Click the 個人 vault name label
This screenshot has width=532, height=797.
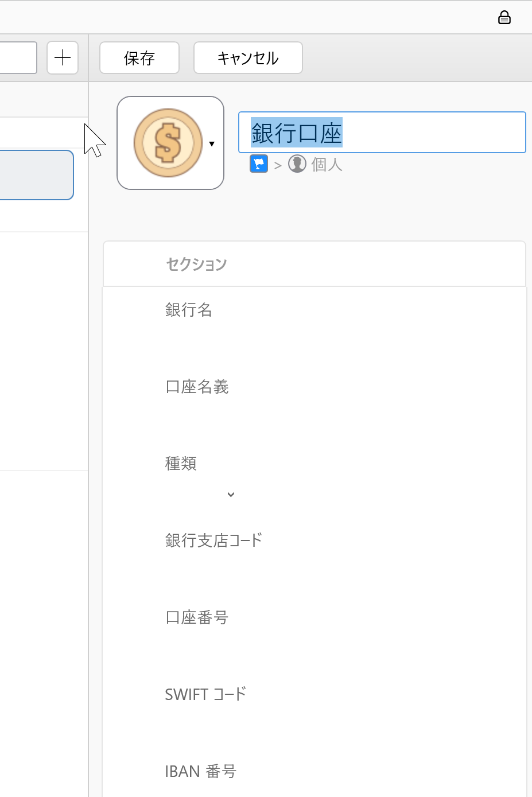click(327, 165)
